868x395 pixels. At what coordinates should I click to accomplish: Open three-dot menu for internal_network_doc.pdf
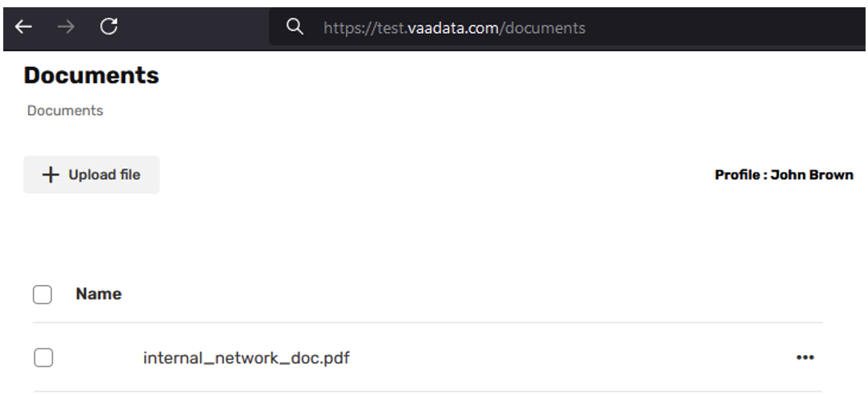point(805,358)
